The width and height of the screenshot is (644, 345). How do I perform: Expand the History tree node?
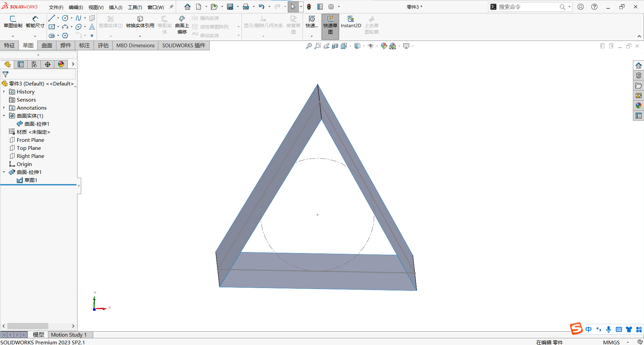(4, 92)
